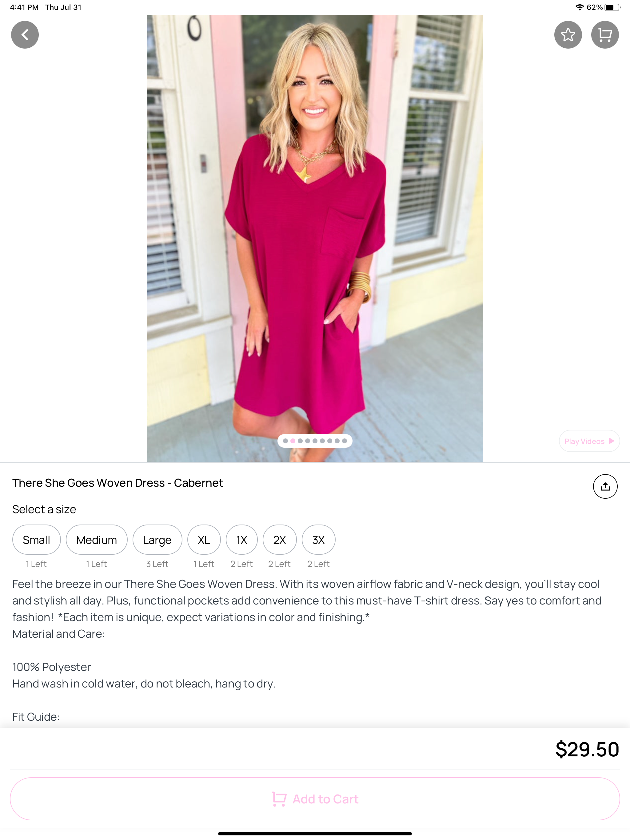Tap the Fit Guide heading
Screen dimensions: 630x840
[x=36, y=717]
